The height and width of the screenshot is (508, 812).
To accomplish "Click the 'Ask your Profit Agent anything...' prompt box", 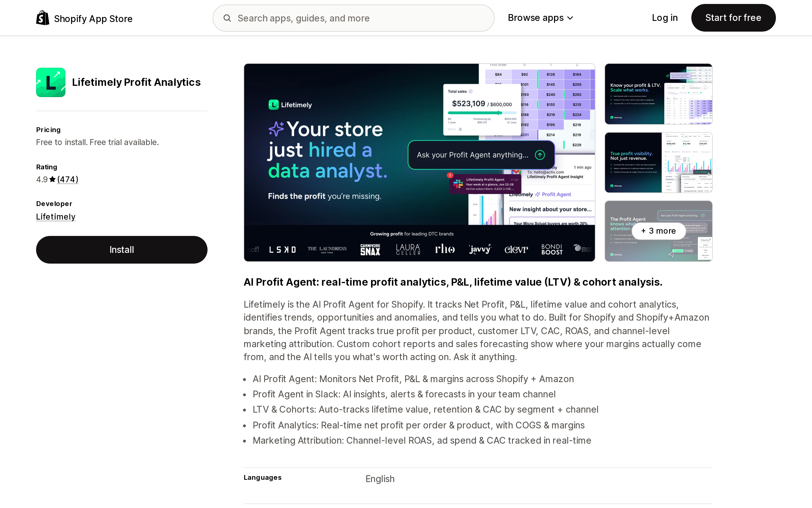I will click(x=481, y=155).
